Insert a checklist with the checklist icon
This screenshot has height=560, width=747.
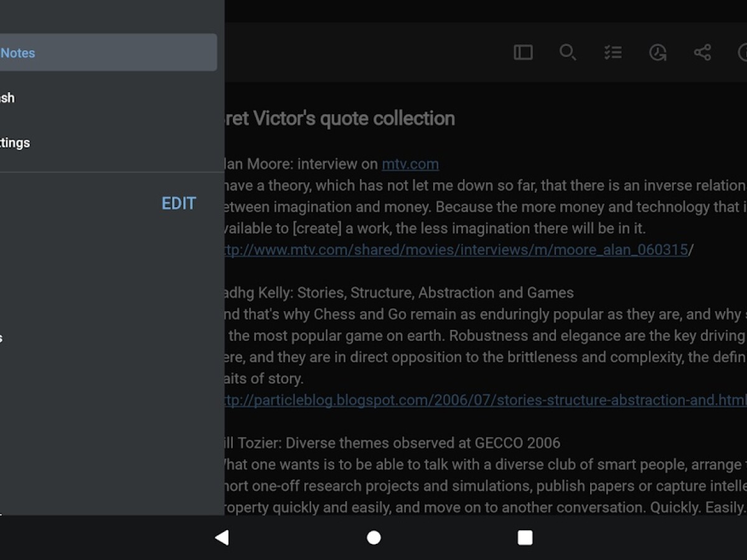click(x=613, y=53)
